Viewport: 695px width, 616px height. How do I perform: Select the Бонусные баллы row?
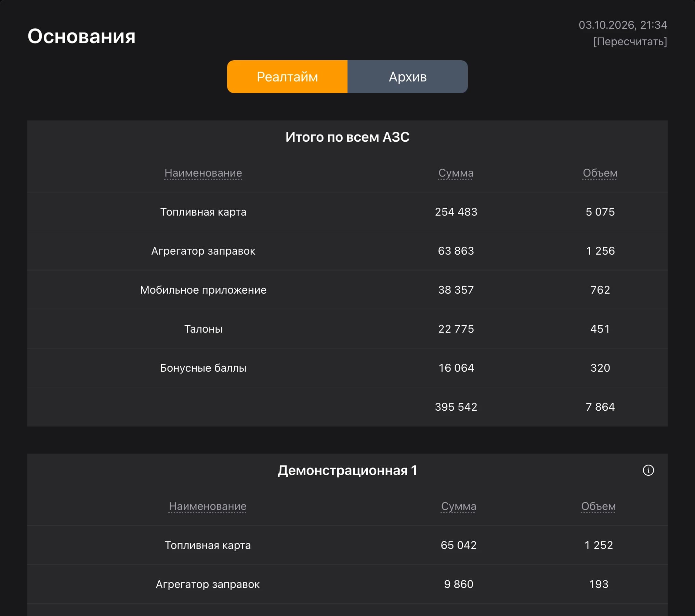pos(347,368)
